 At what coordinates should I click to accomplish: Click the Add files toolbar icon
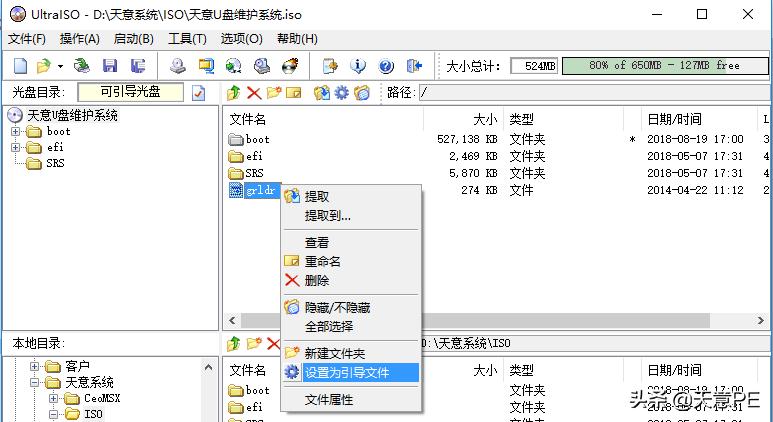click(x=330, y=65)
